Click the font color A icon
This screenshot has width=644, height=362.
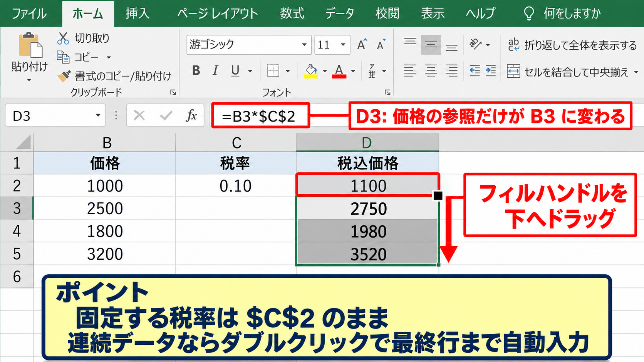click(339, 71)
